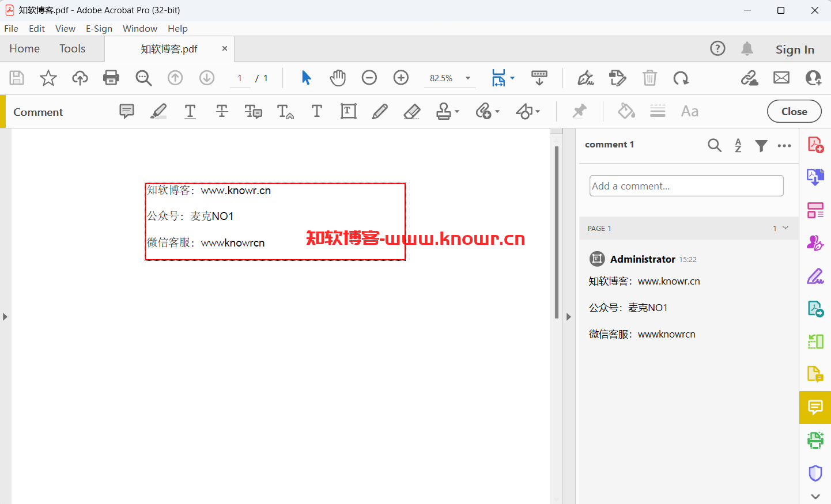The image size is (831, 504).
Task: Open the Fill & Sign pen tool
Action: (586, 78)
